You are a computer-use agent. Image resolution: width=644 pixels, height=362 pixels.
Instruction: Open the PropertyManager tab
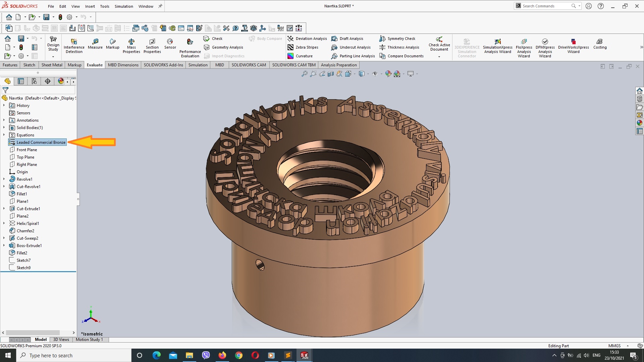pyautogui.click(x=21, y=81)
